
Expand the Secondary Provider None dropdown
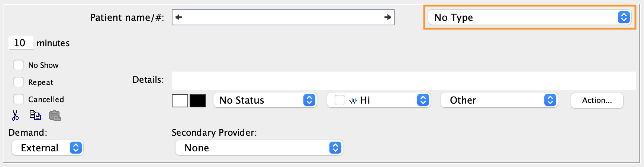pyautogui.click(x=259, y=148)
